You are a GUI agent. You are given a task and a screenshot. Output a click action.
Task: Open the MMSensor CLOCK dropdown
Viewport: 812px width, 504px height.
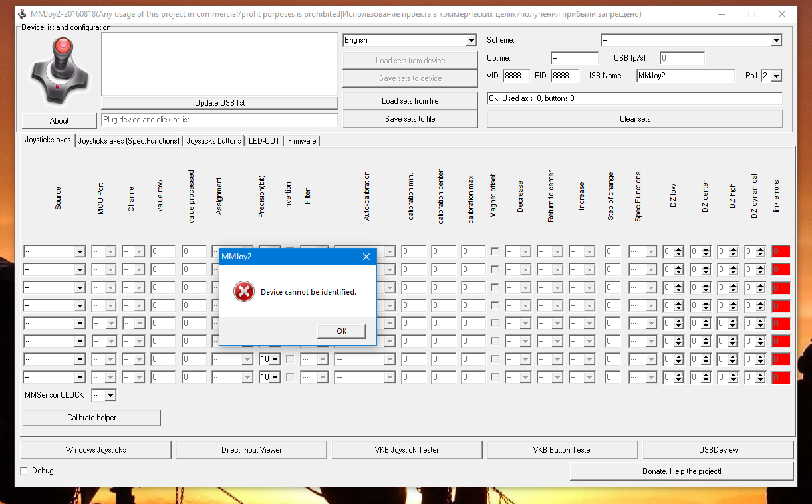(x=104, y=395)
